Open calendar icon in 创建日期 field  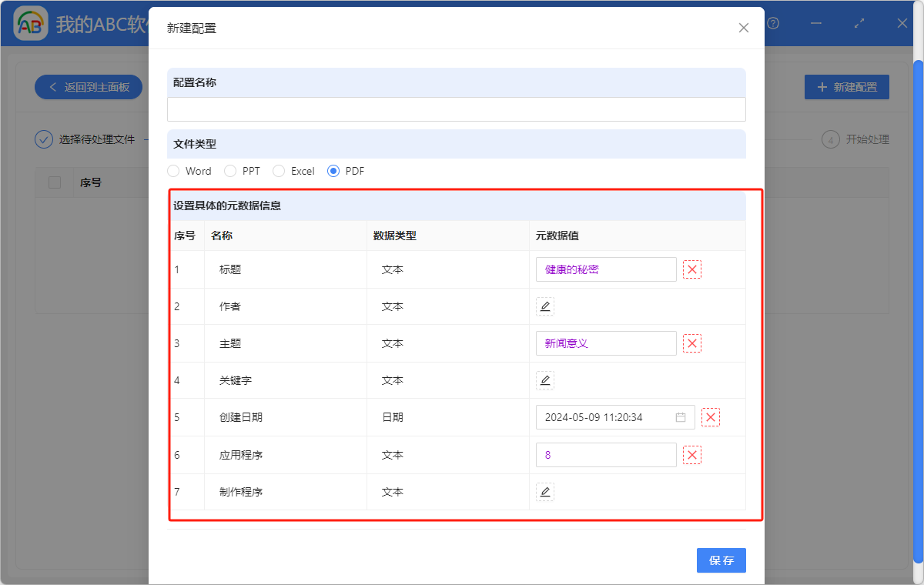681,417
